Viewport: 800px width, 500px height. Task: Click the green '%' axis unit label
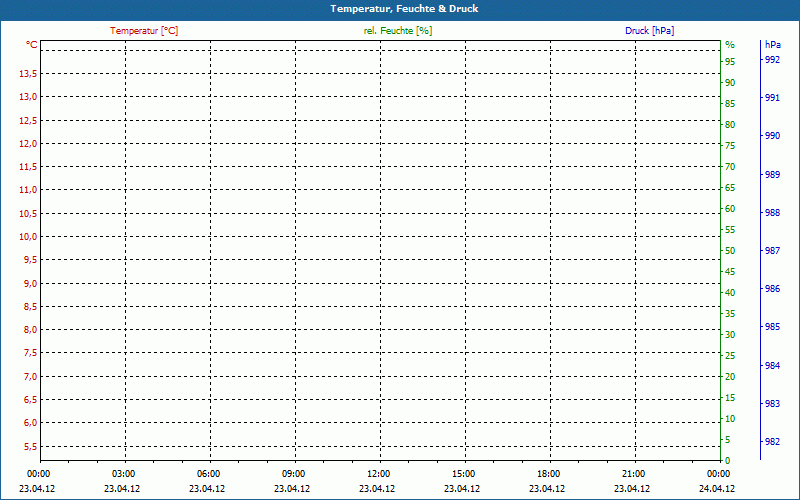pyautogui.click(x=730, y=45)
